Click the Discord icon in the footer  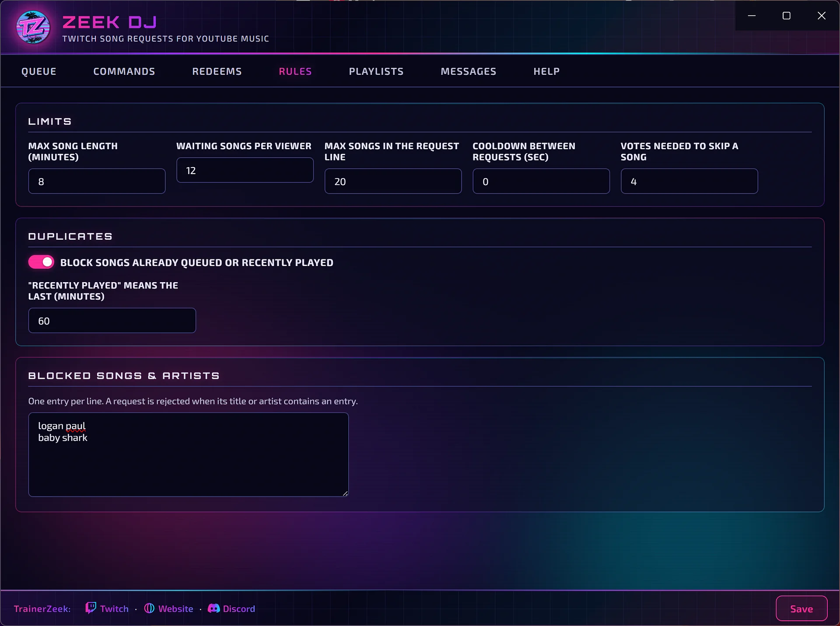(x=213, y=609)
